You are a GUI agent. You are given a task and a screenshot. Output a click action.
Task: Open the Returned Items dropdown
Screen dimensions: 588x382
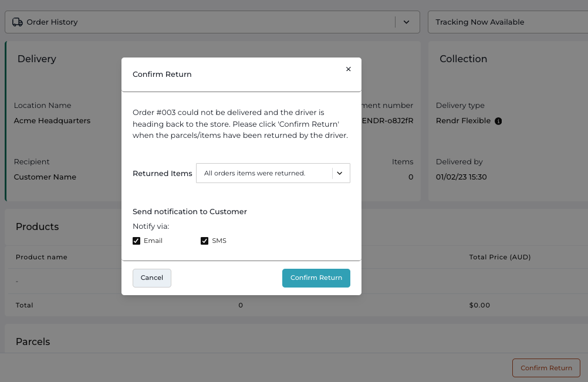point(273,173)
